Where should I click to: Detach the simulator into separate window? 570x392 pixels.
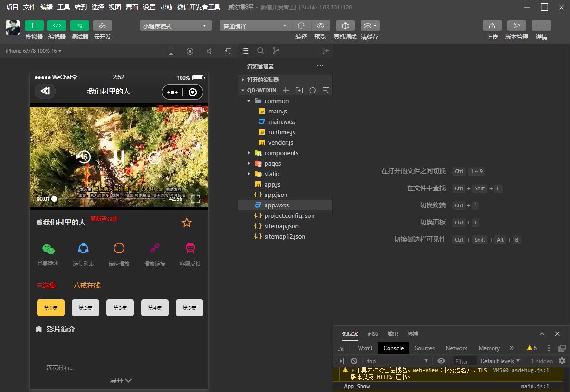coord(228,51)
